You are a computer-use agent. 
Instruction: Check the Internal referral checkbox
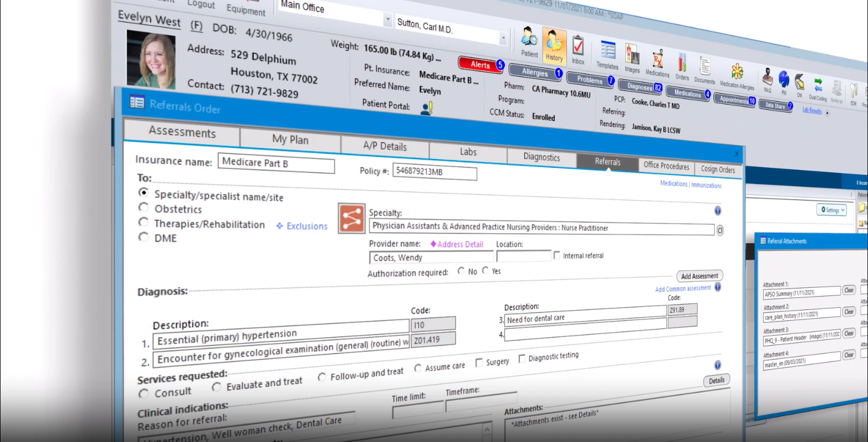click(557, 255)
